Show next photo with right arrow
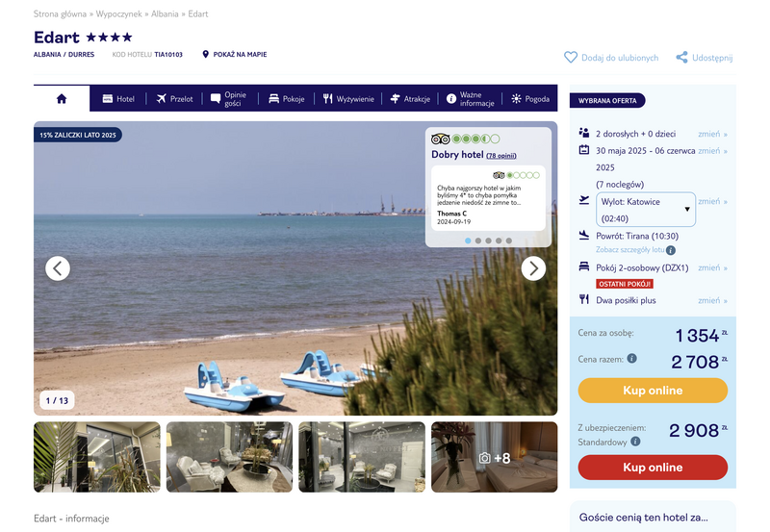770x532 pixels. pyautogui.click(x=533, y=268)
